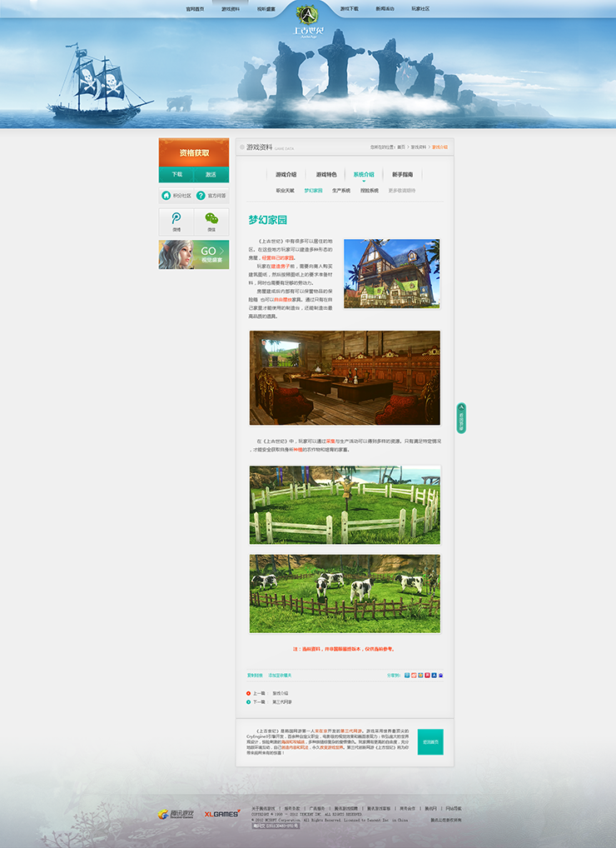Open 玩家社区 in the top navigation
The height and width of the screenshot is (848, 616).
tap(420, 8)
